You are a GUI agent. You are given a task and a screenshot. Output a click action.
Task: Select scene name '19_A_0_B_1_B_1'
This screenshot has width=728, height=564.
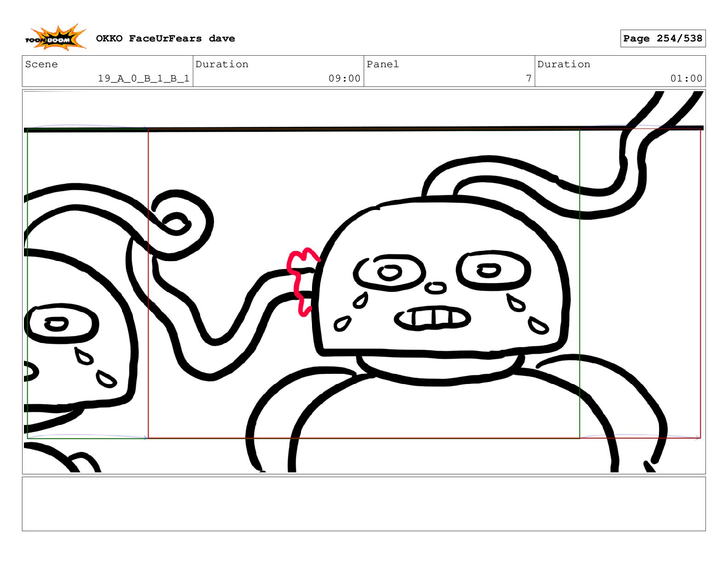(144, 79)
